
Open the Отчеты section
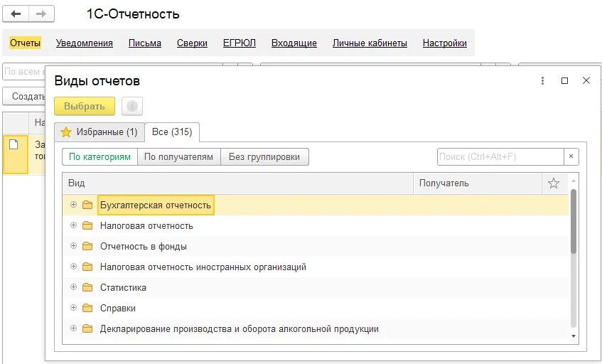25,43
